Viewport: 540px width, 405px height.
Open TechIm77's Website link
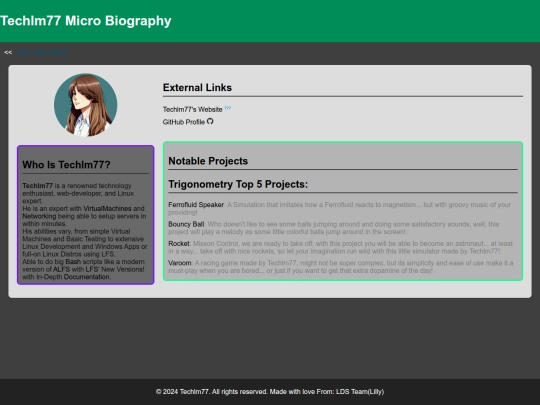193,110
